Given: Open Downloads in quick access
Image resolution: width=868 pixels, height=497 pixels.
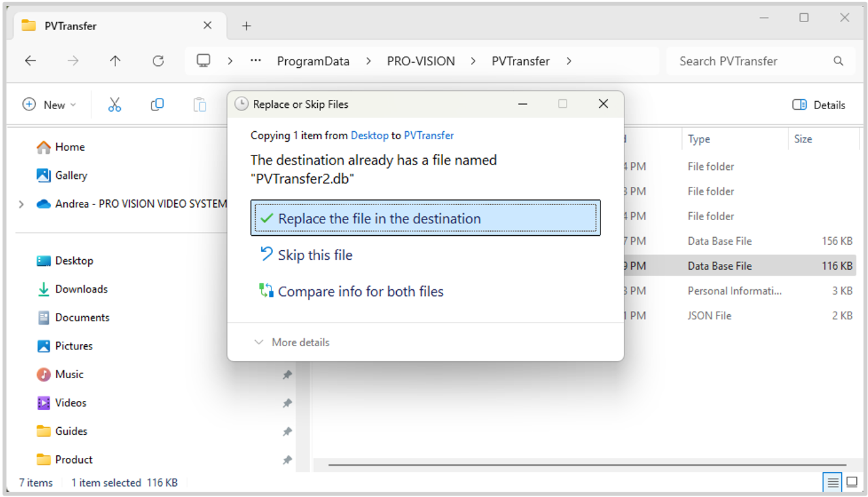Looking at the screenshot, I should pyautogui.click(x=72, y=289).
